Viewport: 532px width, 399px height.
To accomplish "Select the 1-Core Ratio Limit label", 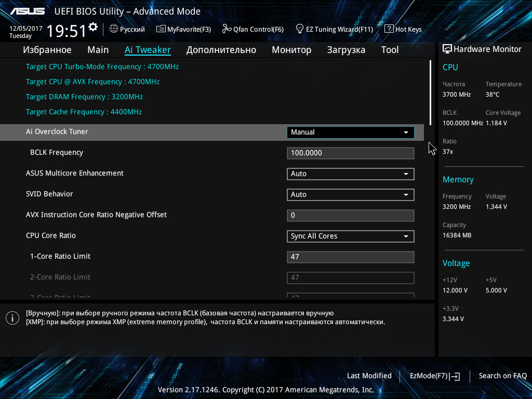I will [x=60, y=256].
